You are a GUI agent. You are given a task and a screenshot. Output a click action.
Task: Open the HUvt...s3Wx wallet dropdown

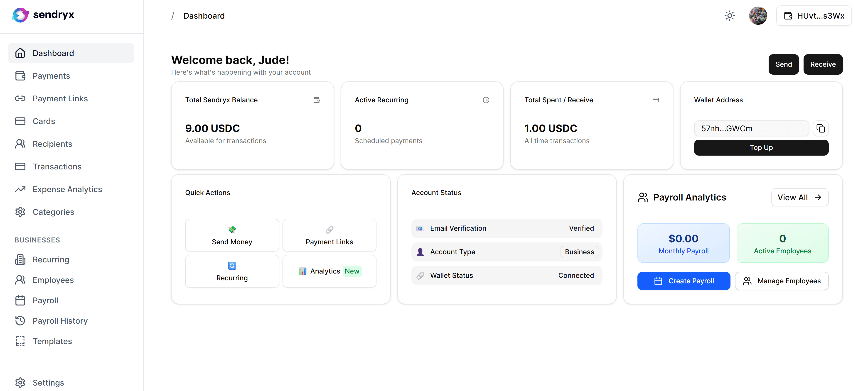point(814,16)
